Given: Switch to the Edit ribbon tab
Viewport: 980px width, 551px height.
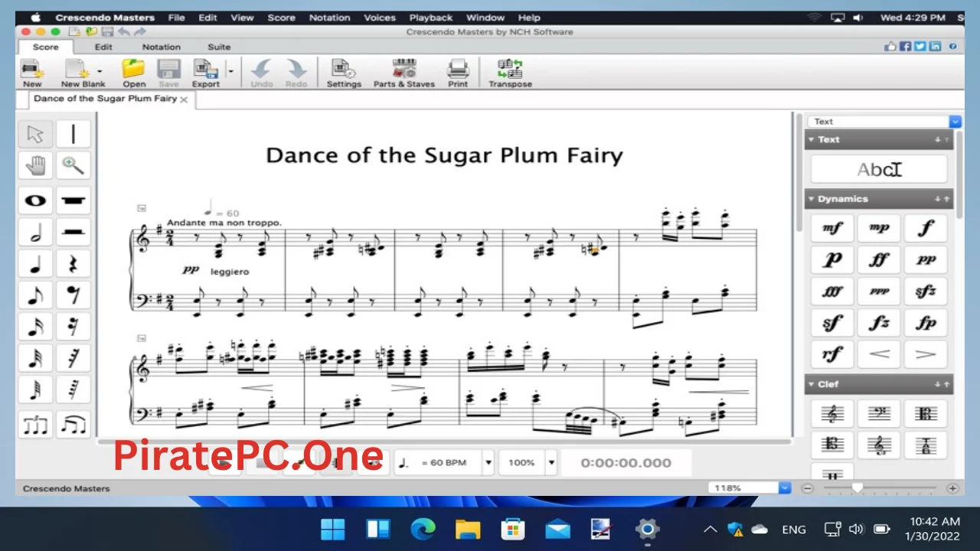Looking at the screenshot, I should point(103,47).
